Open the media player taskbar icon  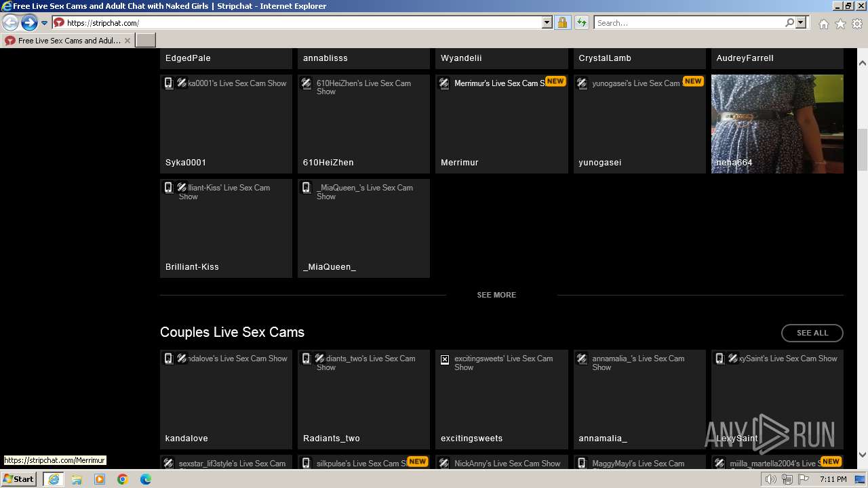pyautogui.click(x=100, y=479)
